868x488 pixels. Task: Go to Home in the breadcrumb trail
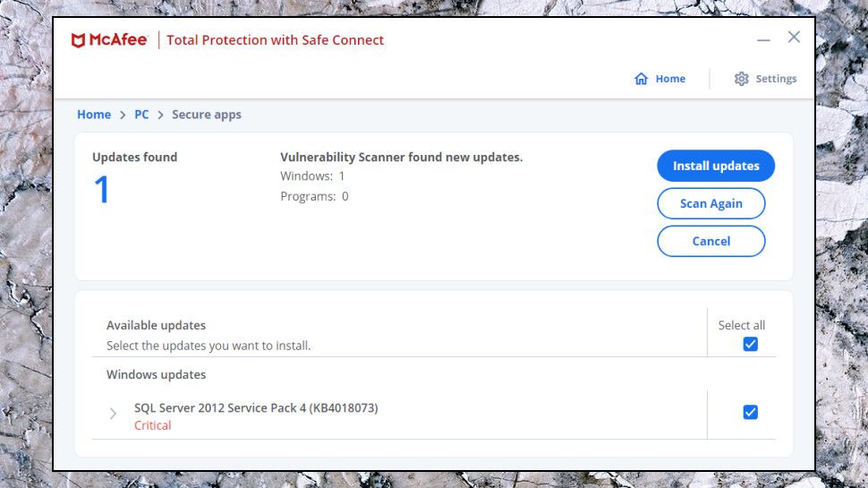[x=94, y=115]
